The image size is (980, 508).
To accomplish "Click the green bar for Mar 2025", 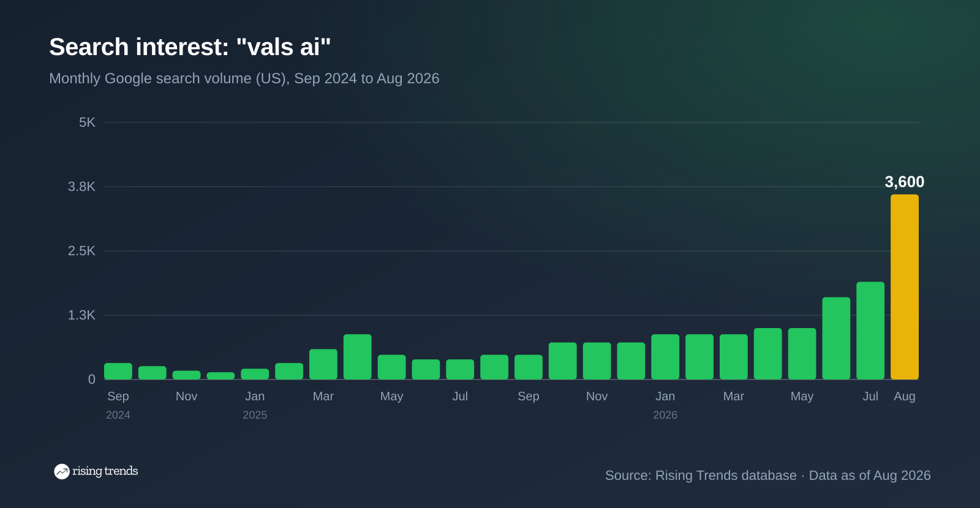I will tap(323, 364).
